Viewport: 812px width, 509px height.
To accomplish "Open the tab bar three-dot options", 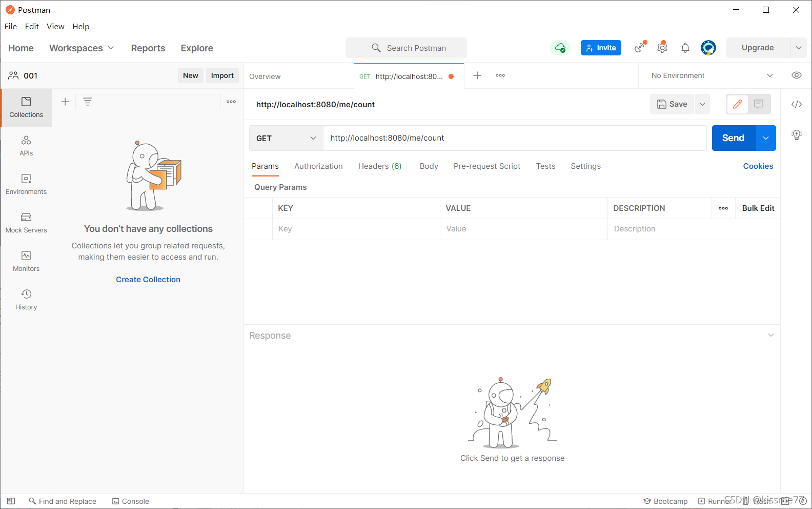I will tap(500, 75).
